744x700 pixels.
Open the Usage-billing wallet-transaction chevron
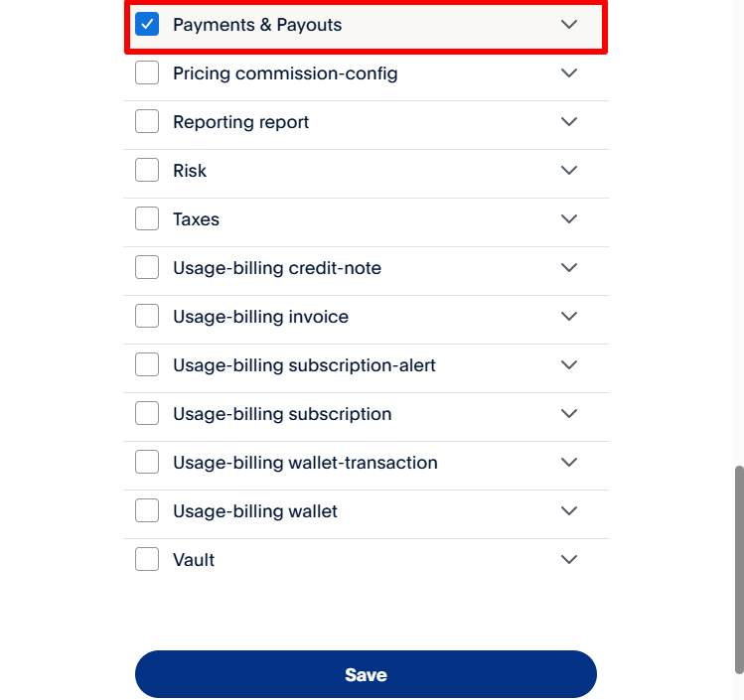569,463
